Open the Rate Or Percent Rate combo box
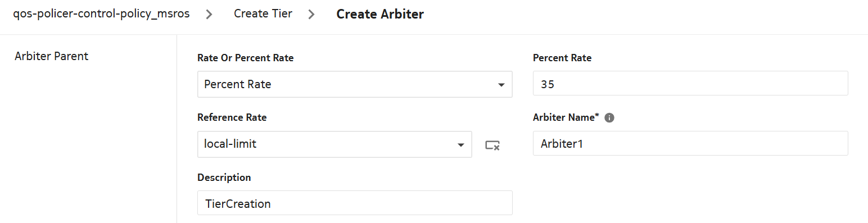Viewport: 868px width, 223px height. point(355,84)
